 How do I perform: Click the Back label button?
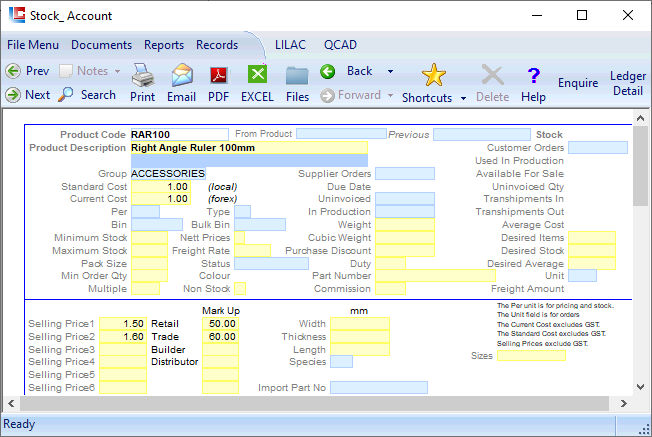point(360,71)
